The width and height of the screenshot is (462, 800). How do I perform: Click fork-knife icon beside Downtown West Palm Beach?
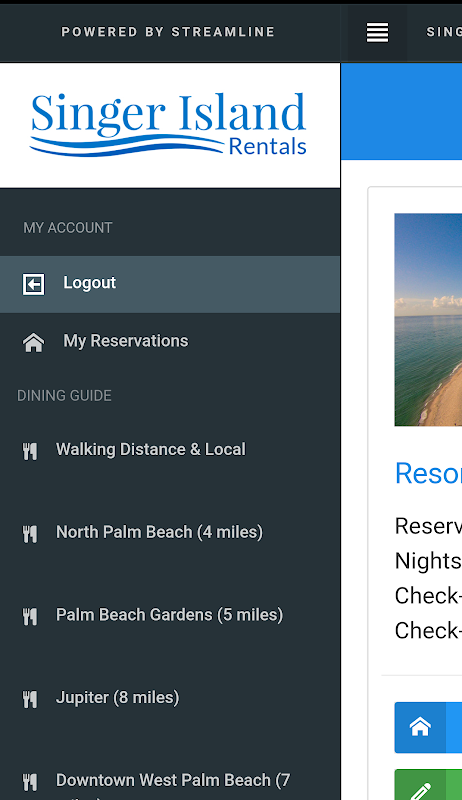pyautogui.click(x=30, y=782)
